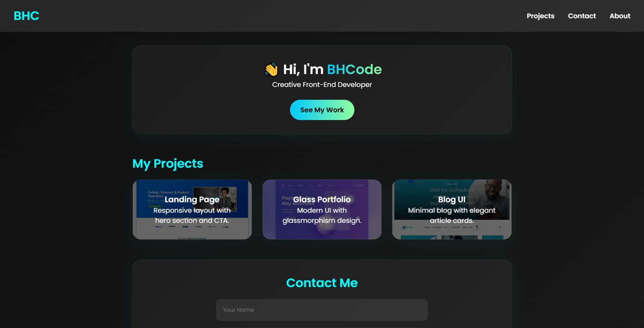This screenshot has height=328, width=644.
Task: Click the BHC logo
Action: [x=26, y=16]
